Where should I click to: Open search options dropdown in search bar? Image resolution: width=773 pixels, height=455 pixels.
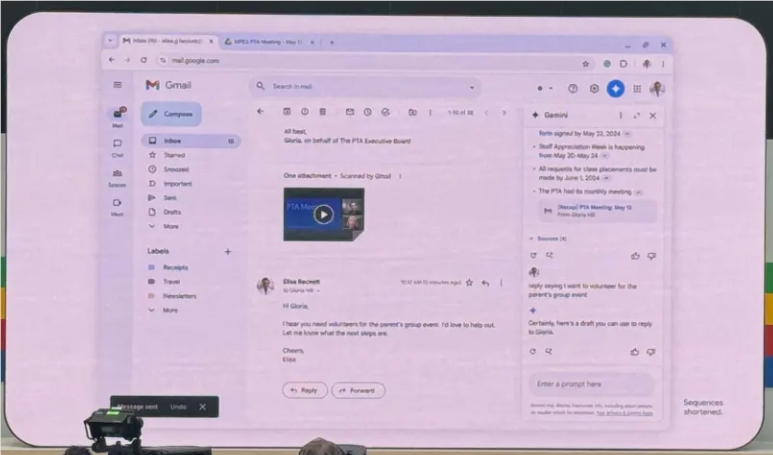tap(473, 87)
